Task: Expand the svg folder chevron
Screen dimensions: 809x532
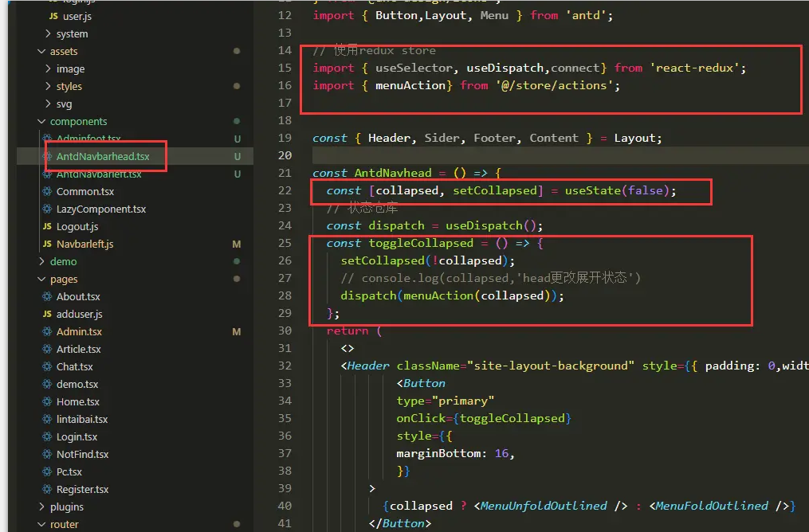Action: [48, 104]
